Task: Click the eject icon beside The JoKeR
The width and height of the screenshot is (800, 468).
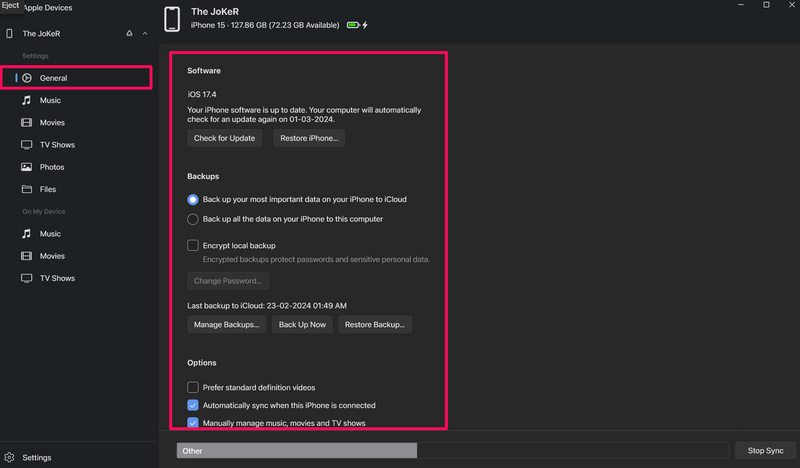Action: [129, 34]
